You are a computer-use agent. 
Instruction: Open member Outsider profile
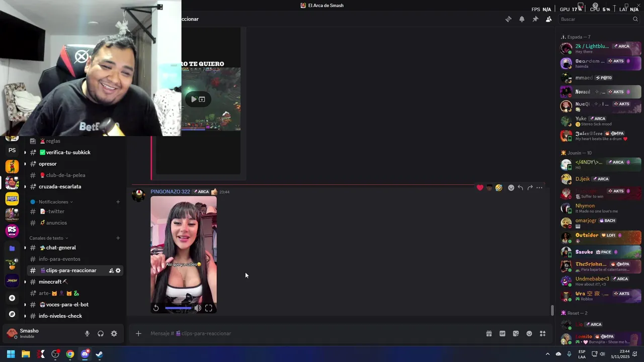[x=601, y=237]
